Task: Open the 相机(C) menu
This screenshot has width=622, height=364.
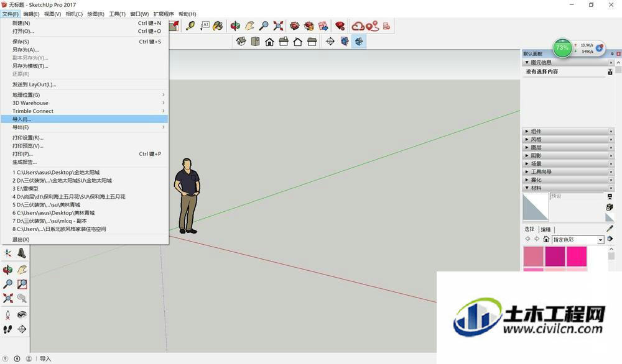Action: tap(74, 14)
